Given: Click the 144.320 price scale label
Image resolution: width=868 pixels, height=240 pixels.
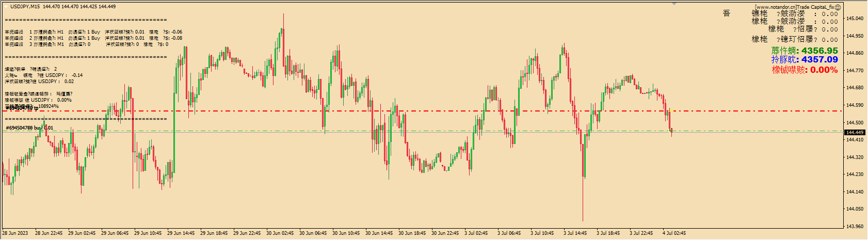Looking at the screenshot, I should [x=855, y=157].
